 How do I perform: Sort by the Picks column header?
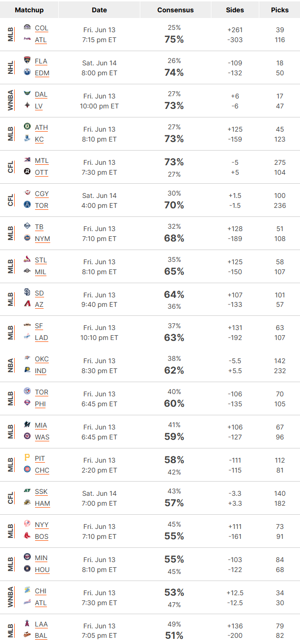280,10
